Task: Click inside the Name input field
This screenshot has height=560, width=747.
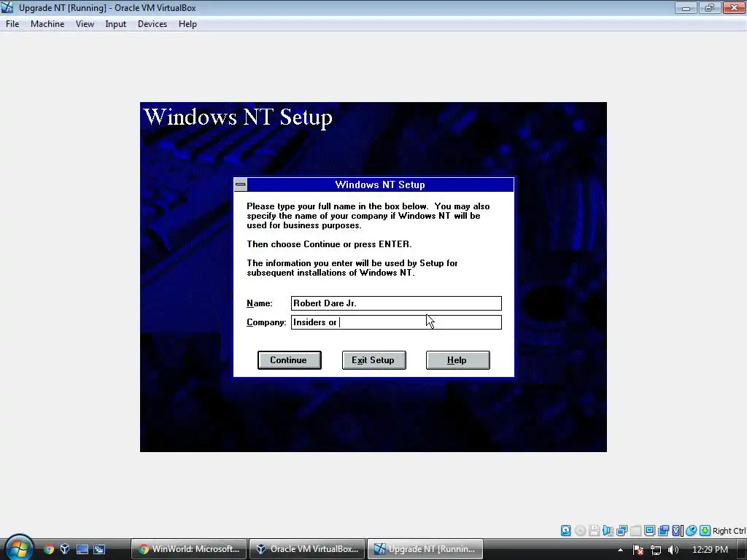Action: coord(396,303)
